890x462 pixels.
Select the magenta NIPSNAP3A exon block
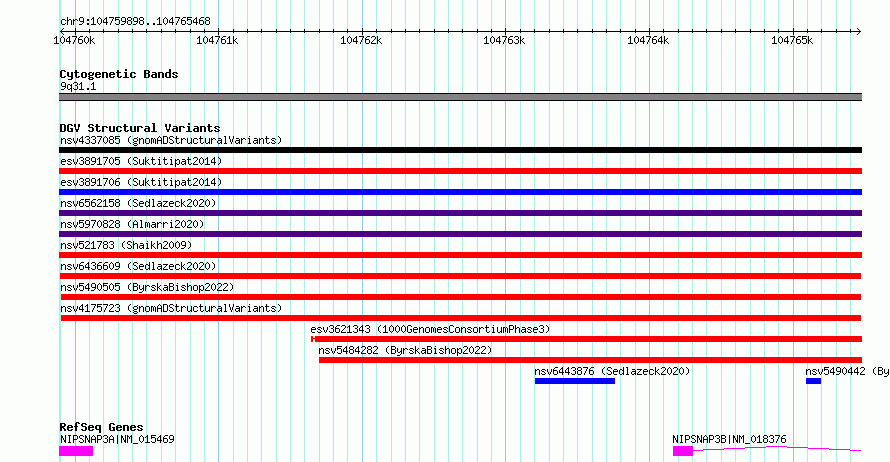click(76, 451)
